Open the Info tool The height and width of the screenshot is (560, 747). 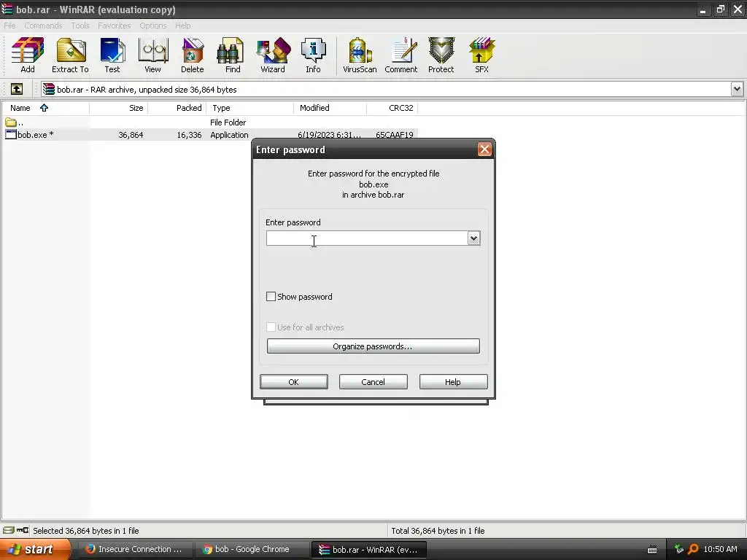(313, 55)
